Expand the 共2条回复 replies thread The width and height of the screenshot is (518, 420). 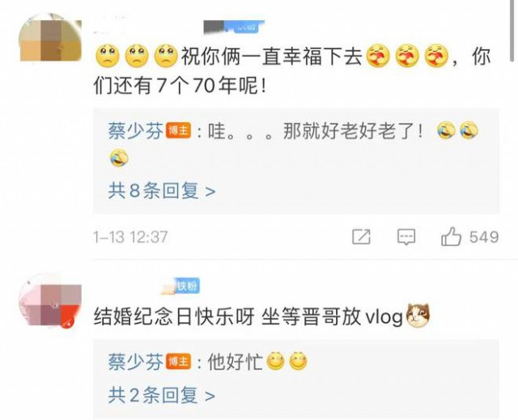point(162,395)
